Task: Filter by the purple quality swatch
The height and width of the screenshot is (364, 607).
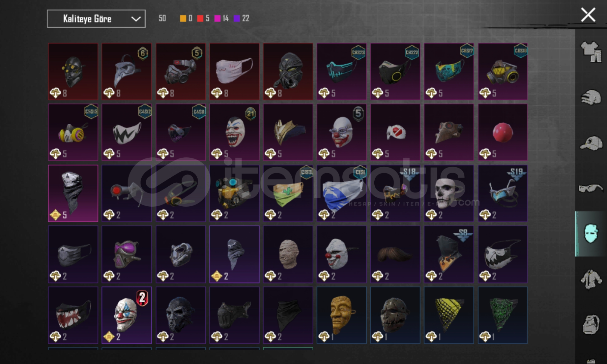Action: coord(237,19)
